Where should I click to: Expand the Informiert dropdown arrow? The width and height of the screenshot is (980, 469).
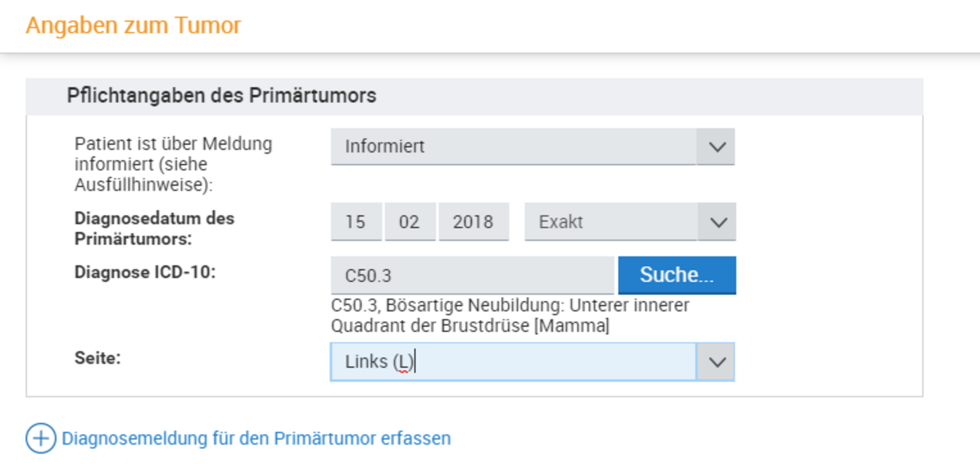pos(716,147)
